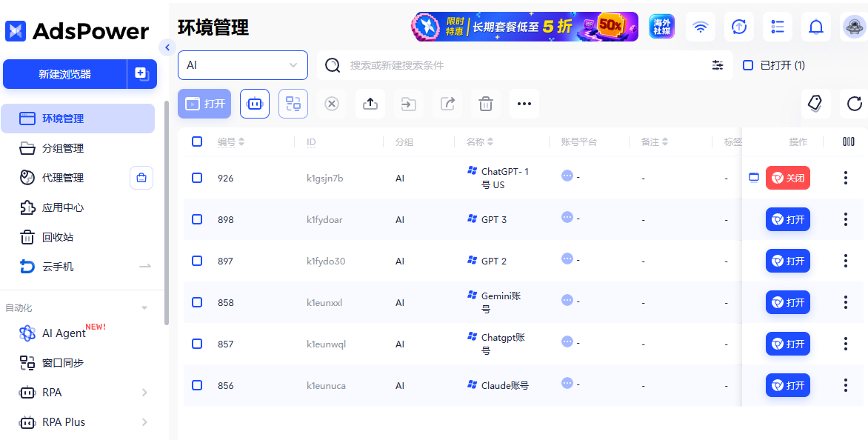Click the window view icon for row 926

753,178
